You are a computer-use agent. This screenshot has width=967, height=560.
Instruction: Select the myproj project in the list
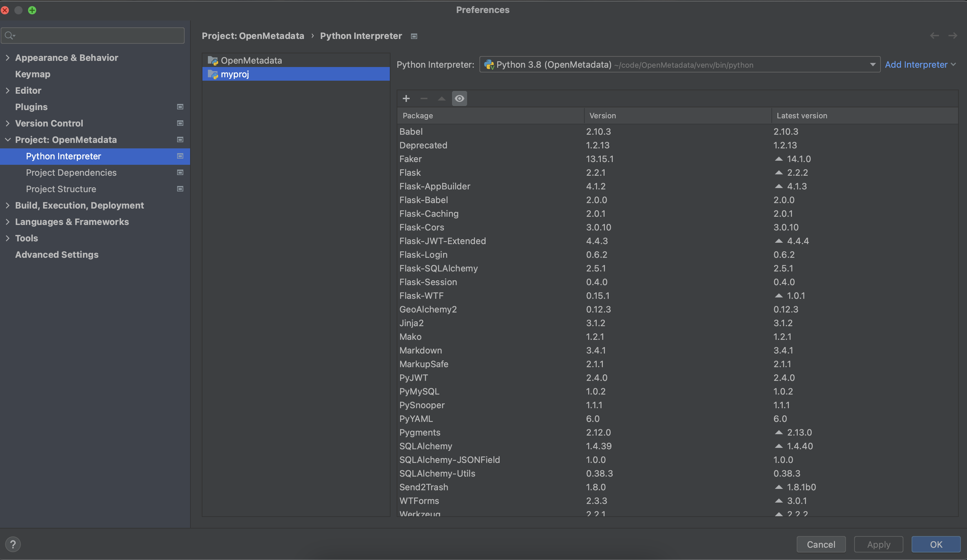coord(235,74)
